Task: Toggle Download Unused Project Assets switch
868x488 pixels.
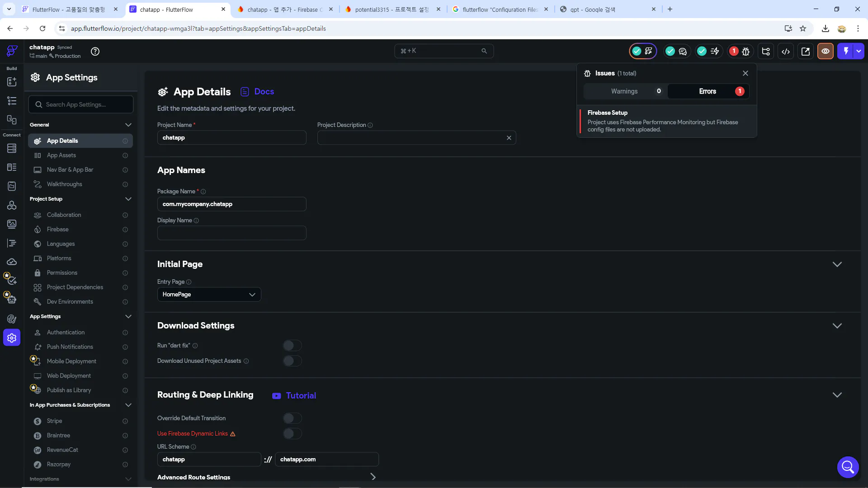Action: tap(292, 361)
